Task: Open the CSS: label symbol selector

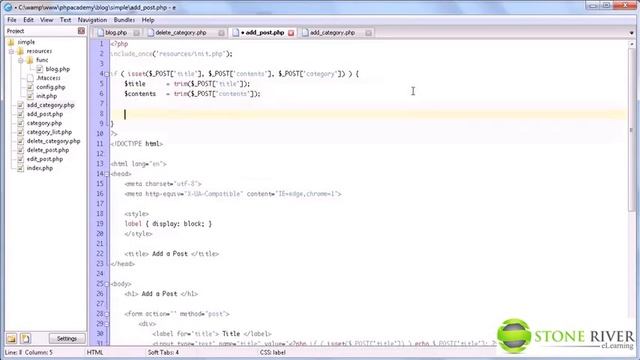Action: (272, 352)
